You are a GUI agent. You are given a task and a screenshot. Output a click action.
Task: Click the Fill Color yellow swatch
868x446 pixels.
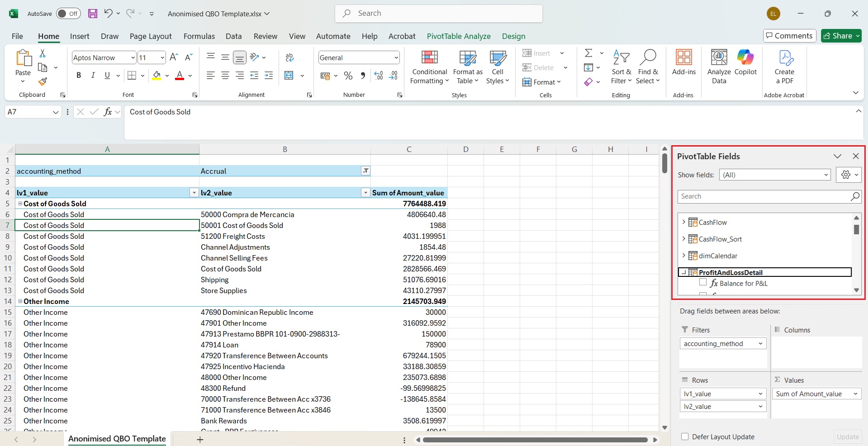pos(157,76)
